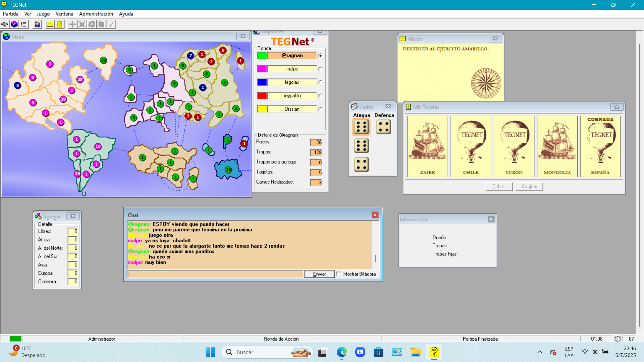Click the take card toolbar icon
Viewport: 644px width, 362px height.
tap(101, 24)
